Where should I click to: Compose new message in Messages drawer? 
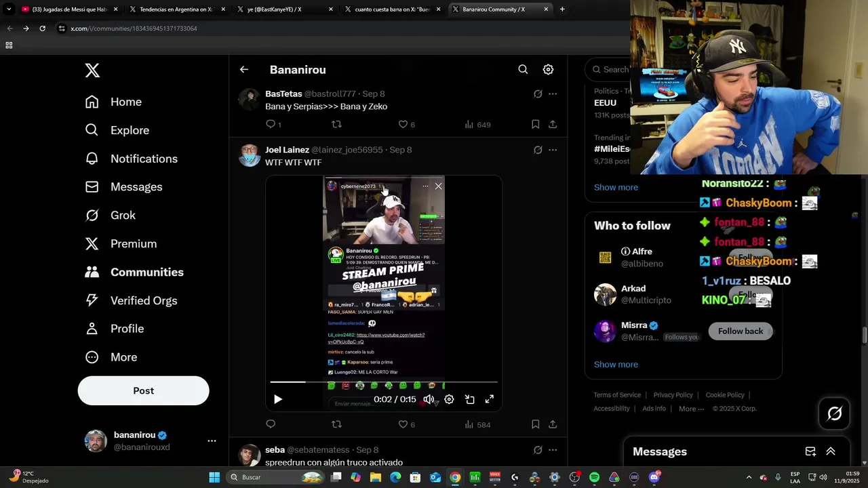[810, 451]
